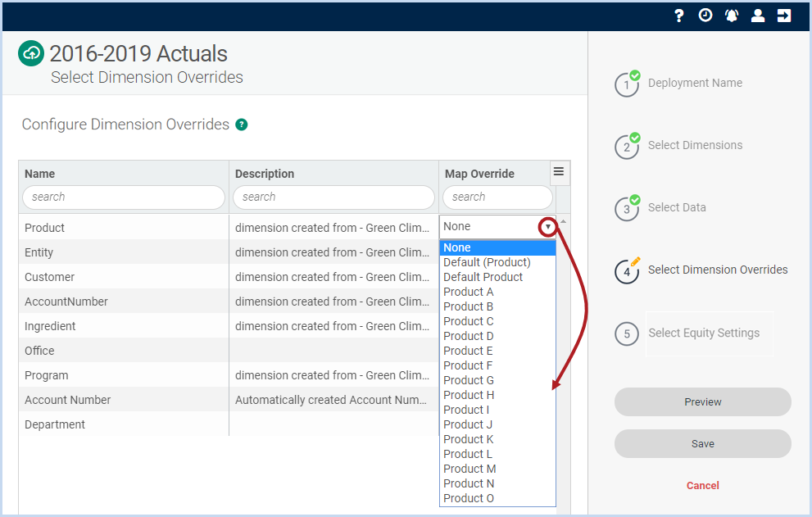Viewport: 812px width, 517px height.
Task: Choose Product K from dropdown list
Action: coord(497,439)
